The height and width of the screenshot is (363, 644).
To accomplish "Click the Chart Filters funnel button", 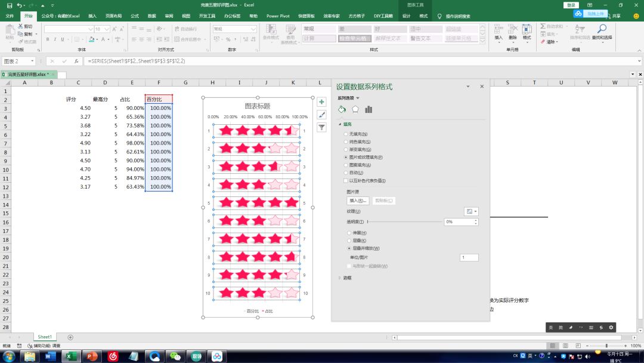I will [x=322, y=127].
